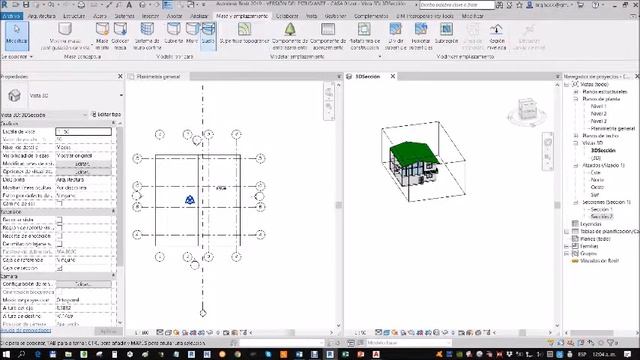Toggle the Camino de sol checkbox
Image resolution: width=640 pixels, height=360 pixels.
click(60, 203)
